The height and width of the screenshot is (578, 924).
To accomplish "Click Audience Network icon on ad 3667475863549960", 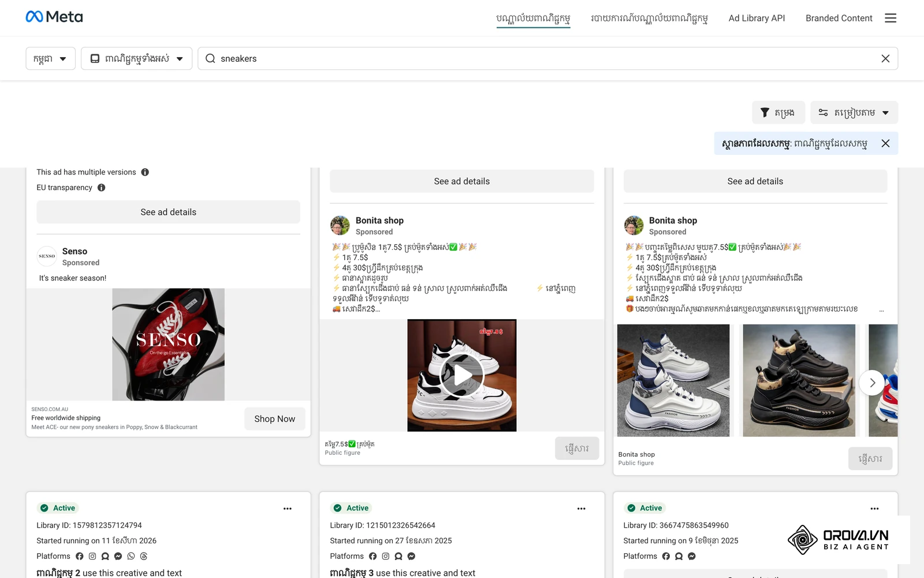I will [679, 556].
